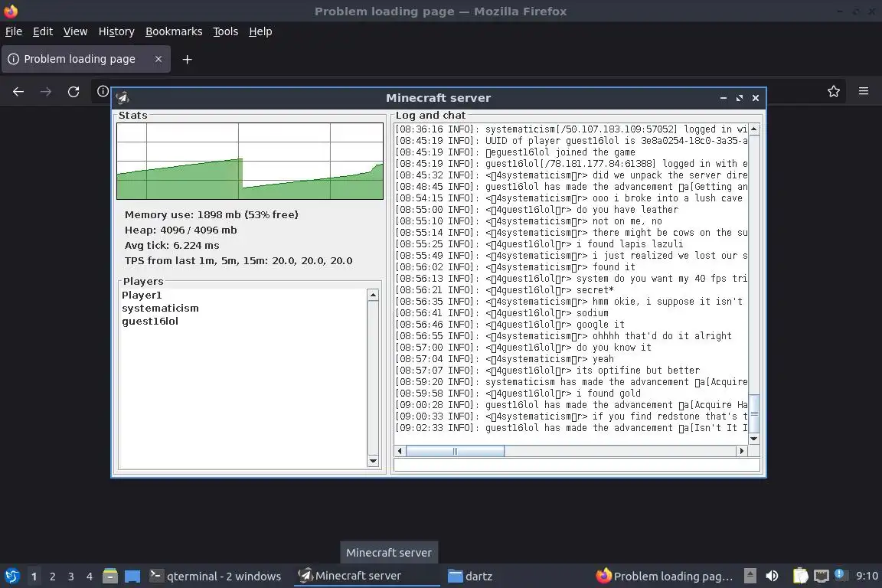
Task: Click the Firefox forward arrow button
Action: click(46, 91)
